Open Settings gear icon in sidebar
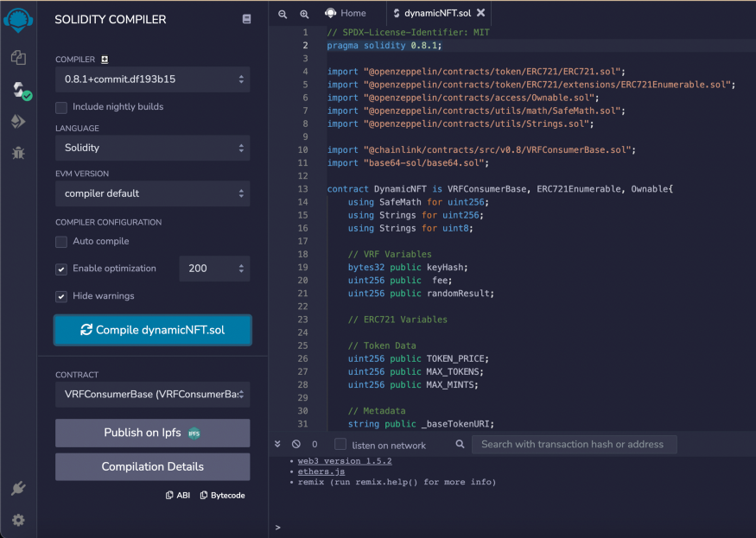Screen dimensions: 756x538 18,520
